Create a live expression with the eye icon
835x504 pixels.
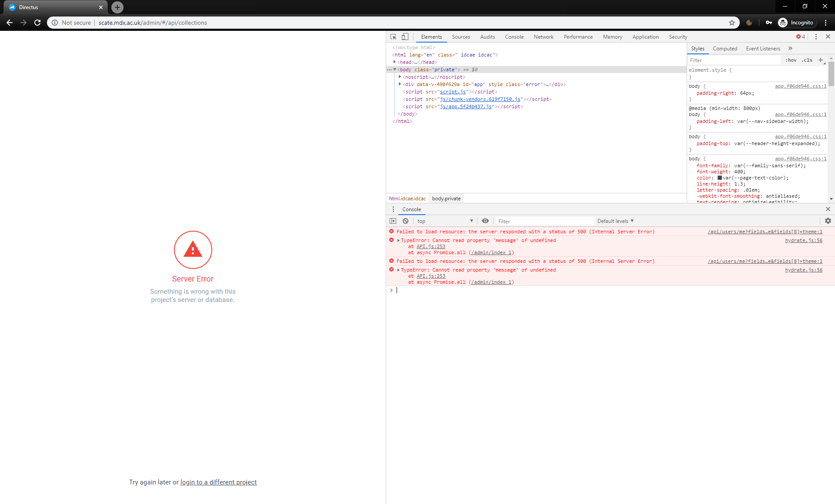[x=485, y=221]
